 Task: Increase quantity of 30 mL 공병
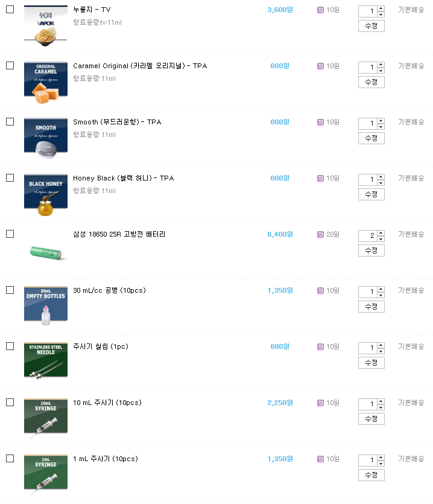[381, 289]
